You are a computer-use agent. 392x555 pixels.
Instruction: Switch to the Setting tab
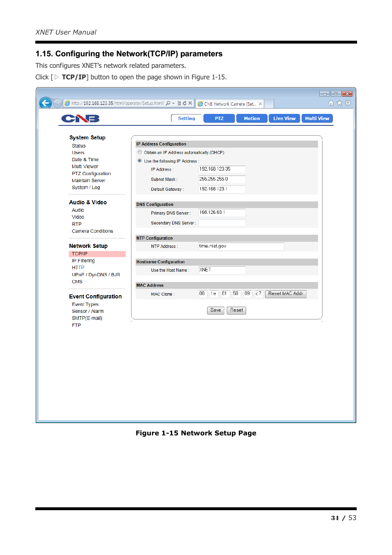(x=187, y=118)
